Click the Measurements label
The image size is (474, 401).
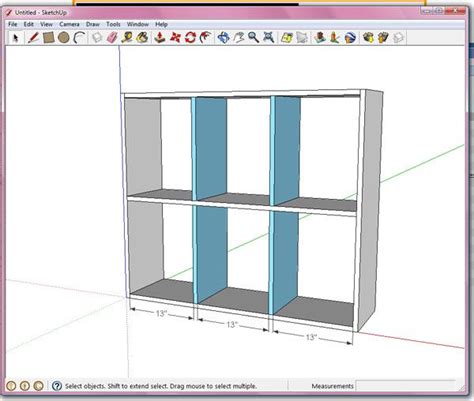coord(332,386)
